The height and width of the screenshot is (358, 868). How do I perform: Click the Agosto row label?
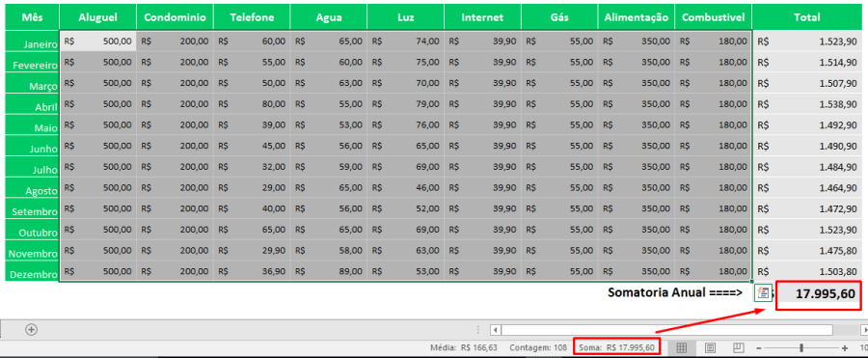[x=32, y=187]
